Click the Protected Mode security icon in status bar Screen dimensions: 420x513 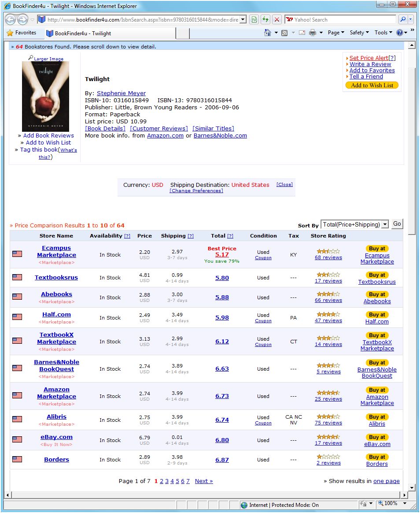click(x=363, y=504)
